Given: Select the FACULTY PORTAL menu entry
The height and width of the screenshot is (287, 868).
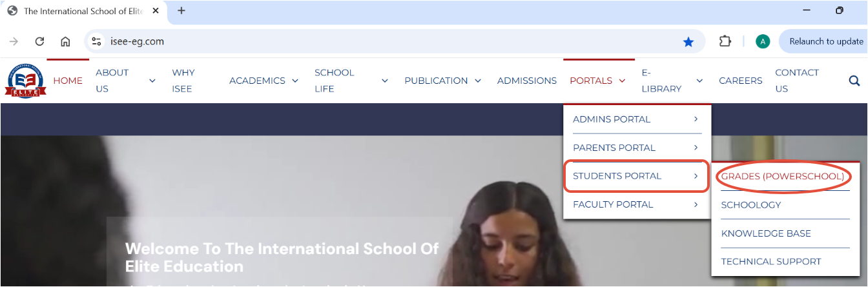Looking at the screenshot, I should (613, 204).
